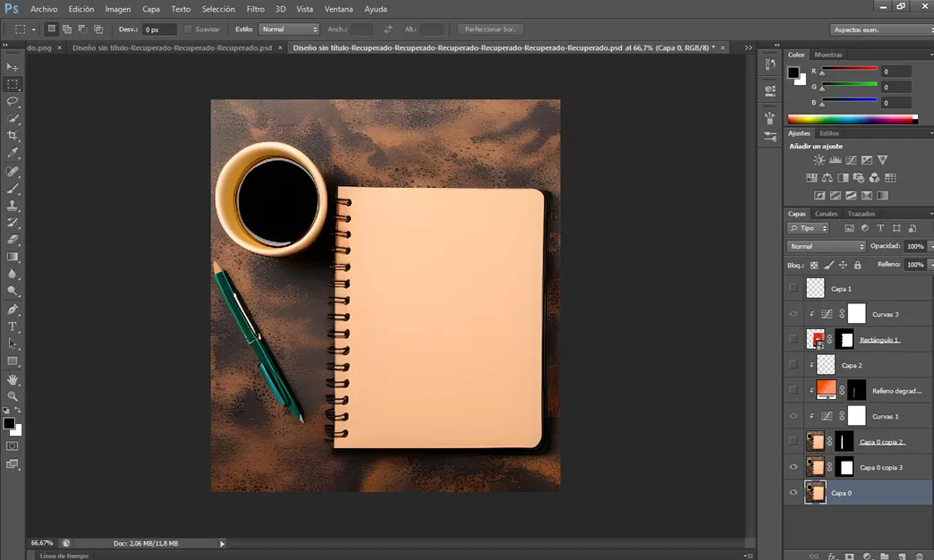Add Color Balance adjustment icon
Viewport: 934px width, 560px height.
tap(828, 177)
